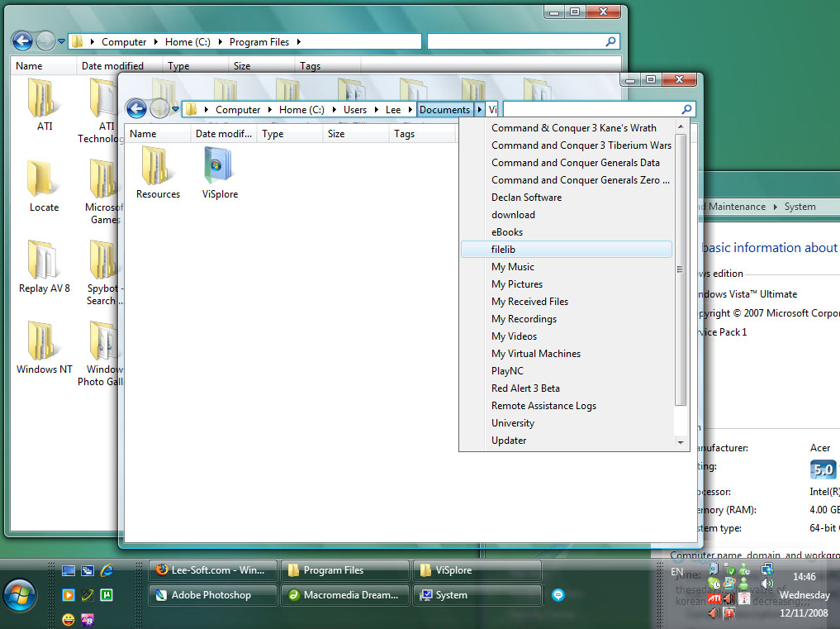The image size is (840, 629).
Task: Select the Resources folder icon
Action: tap(156, 166)
